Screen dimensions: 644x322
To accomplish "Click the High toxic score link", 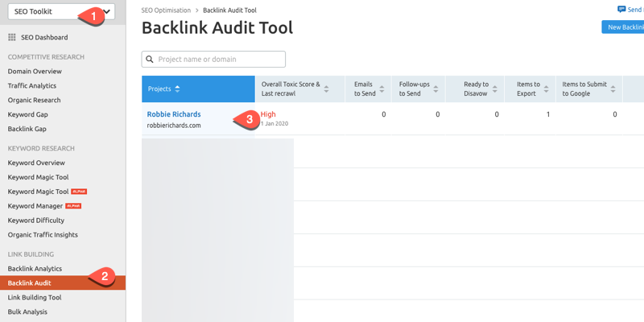I will tap(268, 114).
